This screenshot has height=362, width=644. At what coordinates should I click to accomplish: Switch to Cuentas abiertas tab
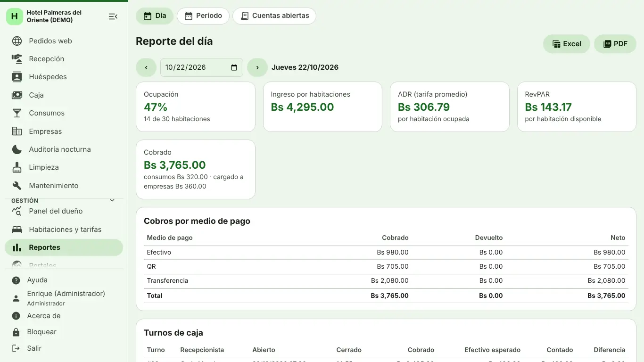click(x=274, y=16)
